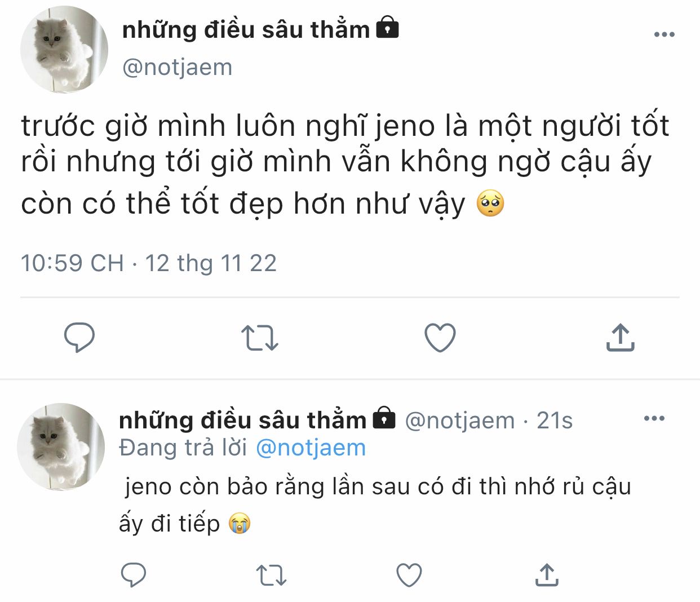The height and width of the screenshot is (602, 700).
Task: Retweet the main jeno tweet
Action: (259, 338)
